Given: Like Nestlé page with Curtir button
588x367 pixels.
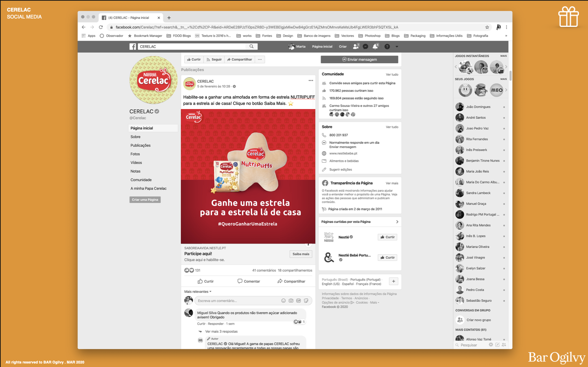Looking at the screenshot, I should pyautogui.click(x=388, y=237).
